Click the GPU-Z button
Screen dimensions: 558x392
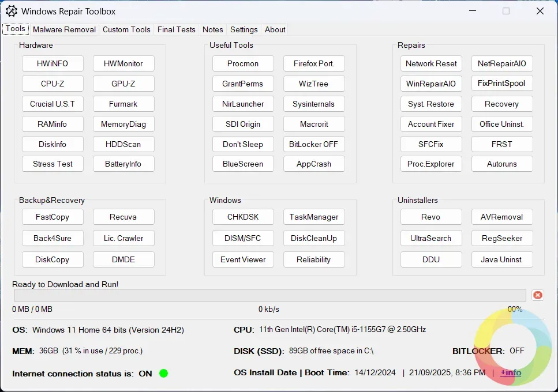click(x=123, y=84)
